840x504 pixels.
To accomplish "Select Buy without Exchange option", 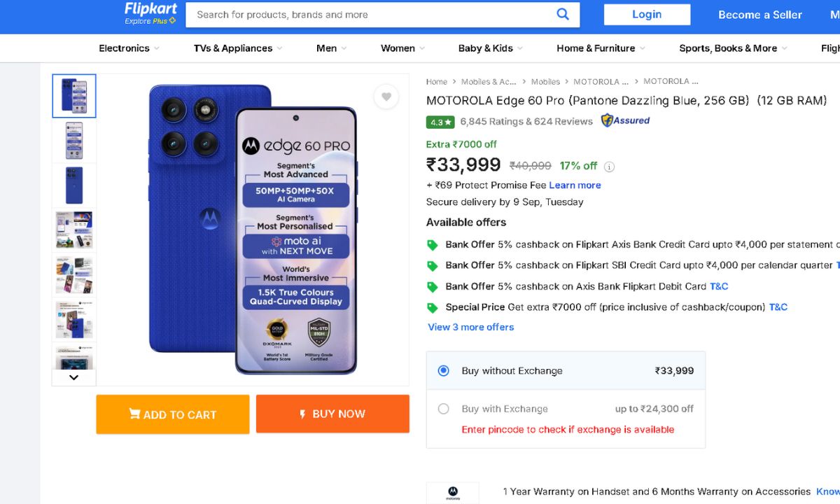I will pos(443,371).
